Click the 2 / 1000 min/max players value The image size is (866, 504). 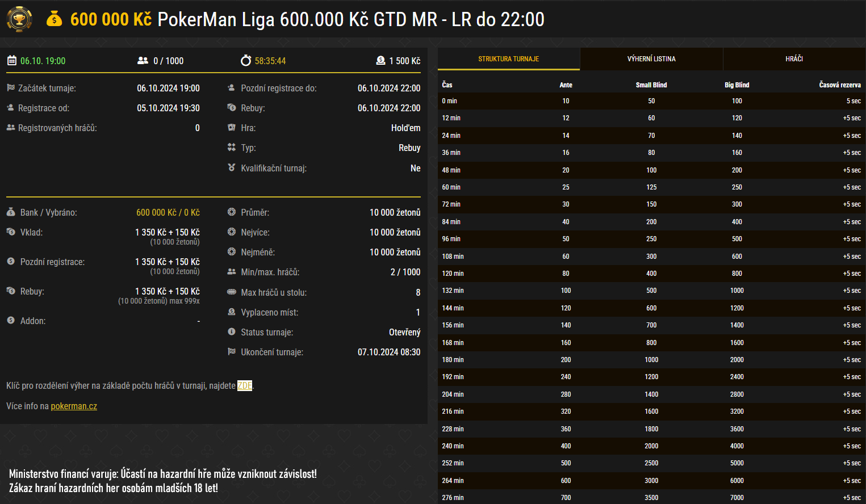coord(405,272)
